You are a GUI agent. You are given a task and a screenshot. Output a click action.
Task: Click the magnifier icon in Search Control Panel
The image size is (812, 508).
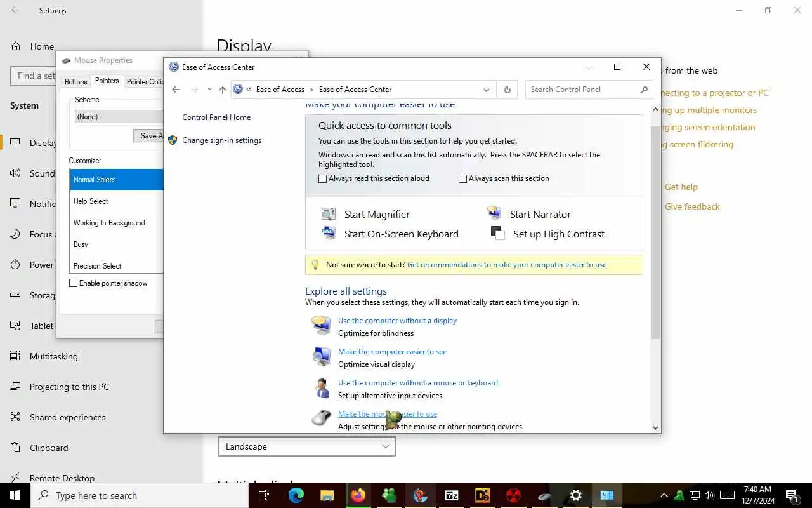[x=643, y=90]
